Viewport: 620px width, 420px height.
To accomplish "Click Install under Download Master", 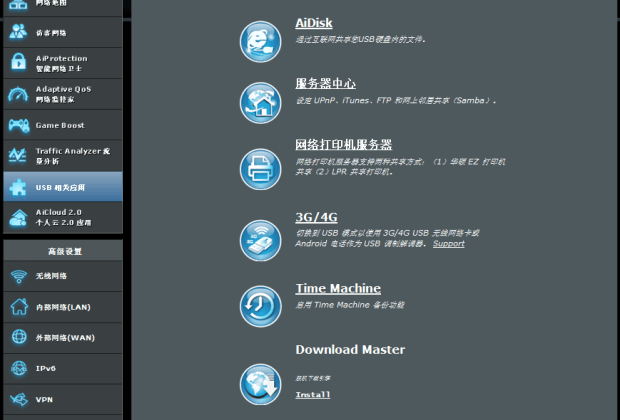I will click(312, 395).
